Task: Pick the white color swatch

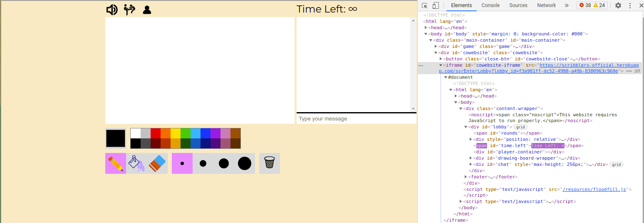Action: (136, 133)
